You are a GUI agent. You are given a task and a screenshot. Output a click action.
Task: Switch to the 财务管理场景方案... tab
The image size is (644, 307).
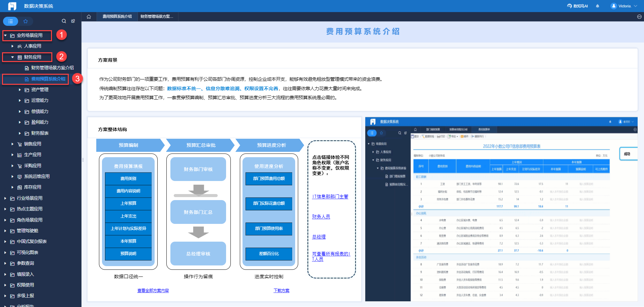(157, 16)
